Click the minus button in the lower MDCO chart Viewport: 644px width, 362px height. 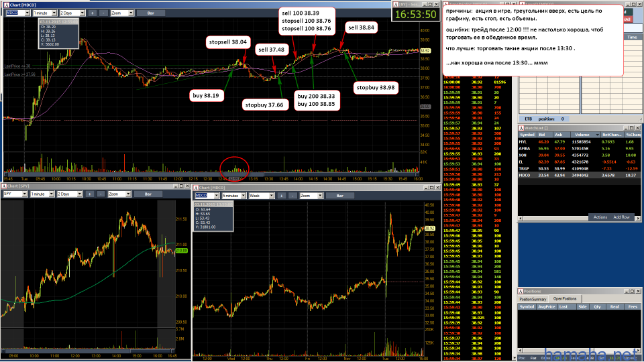[x=292, y=196]
